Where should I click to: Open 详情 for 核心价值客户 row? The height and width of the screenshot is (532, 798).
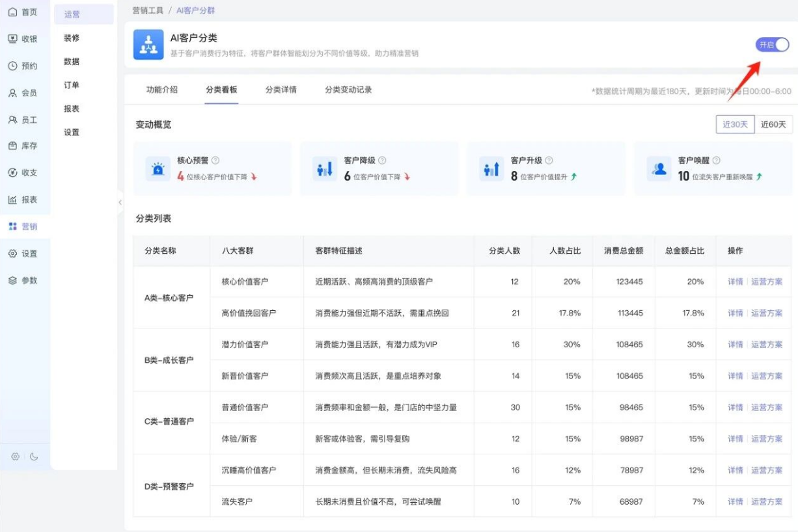735,282
